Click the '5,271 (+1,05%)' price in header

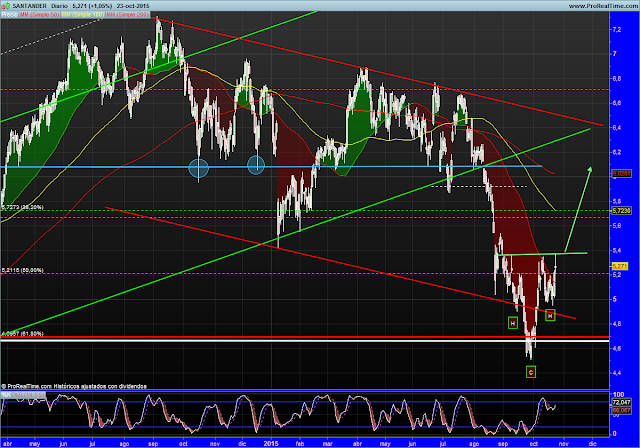92,6
